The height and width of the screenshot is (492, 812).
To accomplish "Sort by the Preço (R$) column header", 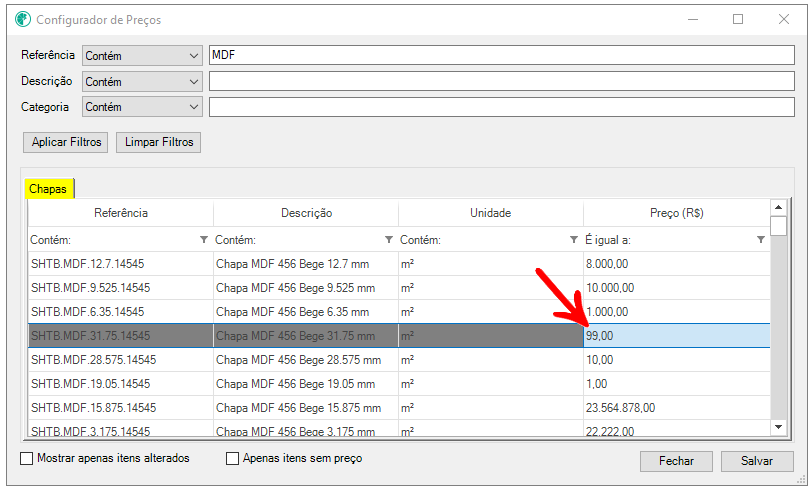I will (676, 213).
